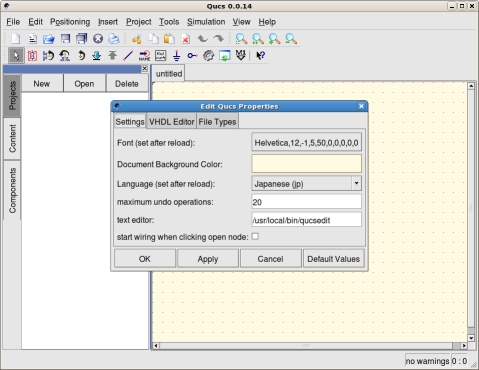
Task: Cut selection with scissors icon
Action: point(137,39)
